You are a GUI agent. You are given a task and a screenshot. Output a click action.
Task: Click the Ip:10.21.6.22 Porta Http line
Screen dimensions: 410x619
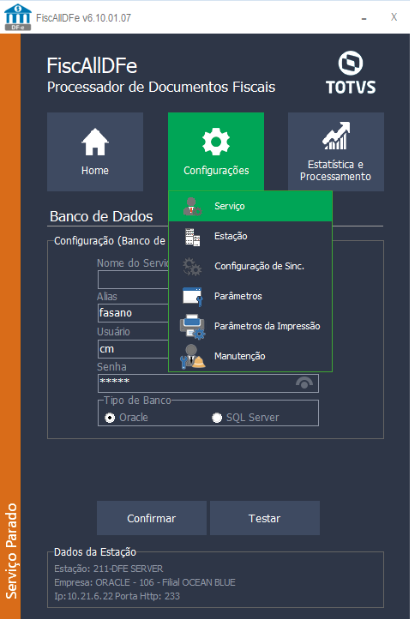tap(117, 596)
